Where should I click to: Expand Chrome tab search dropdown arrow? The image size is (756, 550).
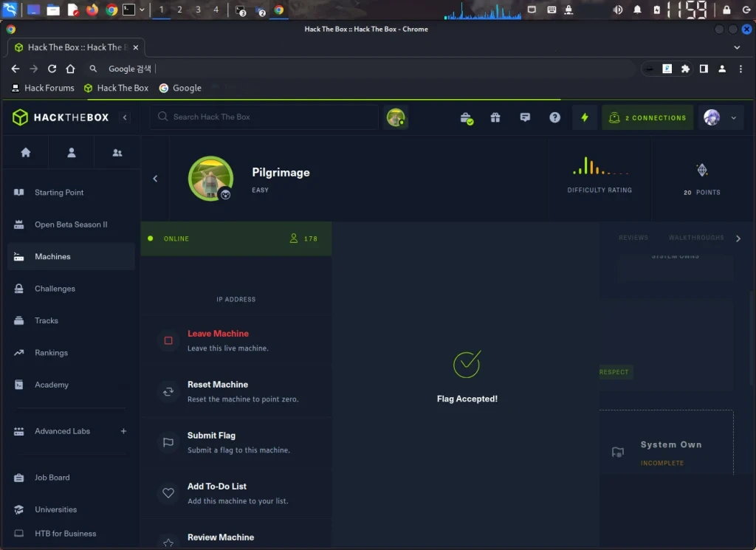click(x=737, y=47)
